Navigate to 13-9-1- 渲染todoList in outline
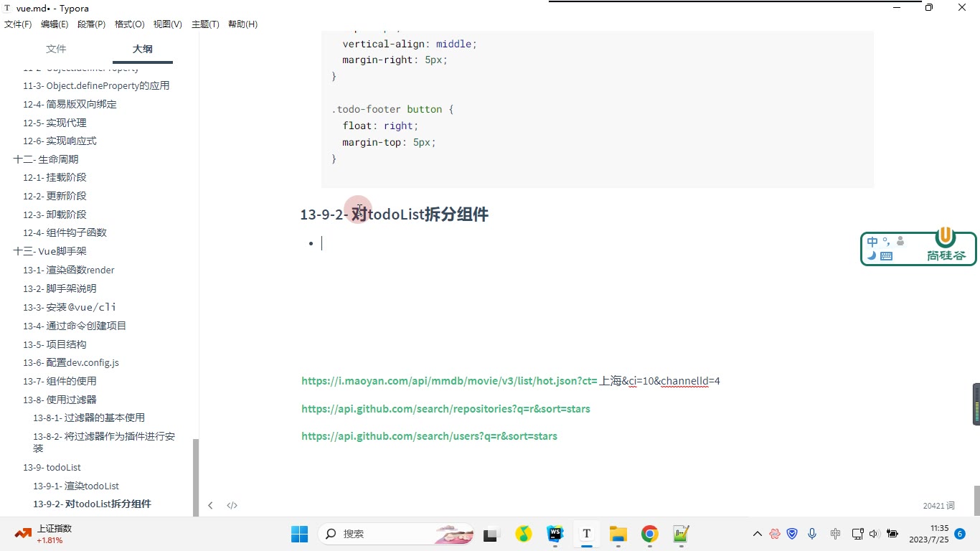 [76, 486]
